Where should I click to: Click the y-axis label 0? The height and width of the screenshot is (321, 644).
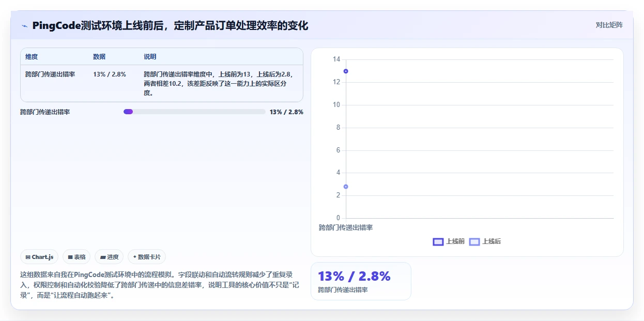click(x=339, y=218)
